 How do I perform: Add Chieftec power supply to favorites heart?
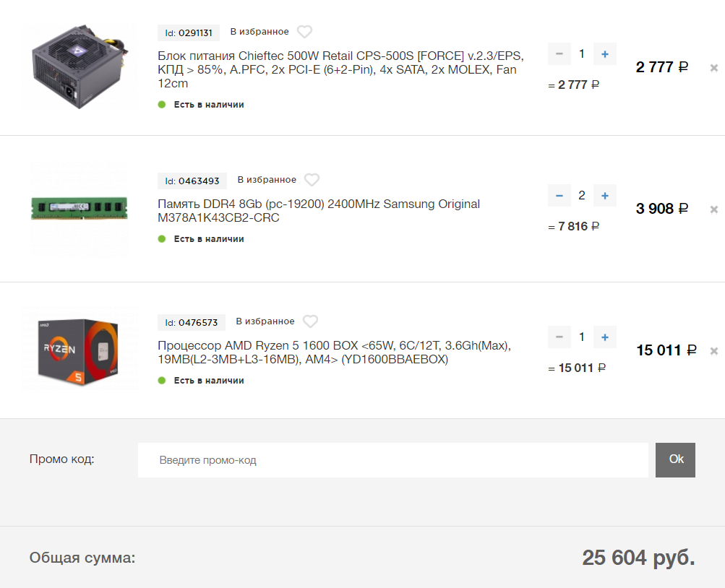(304, 32)
